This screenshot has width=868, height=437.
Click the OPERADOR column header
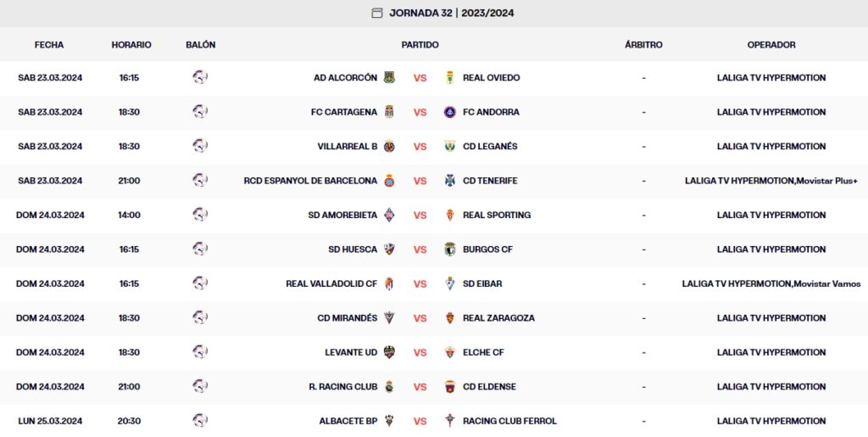(771, 45)
